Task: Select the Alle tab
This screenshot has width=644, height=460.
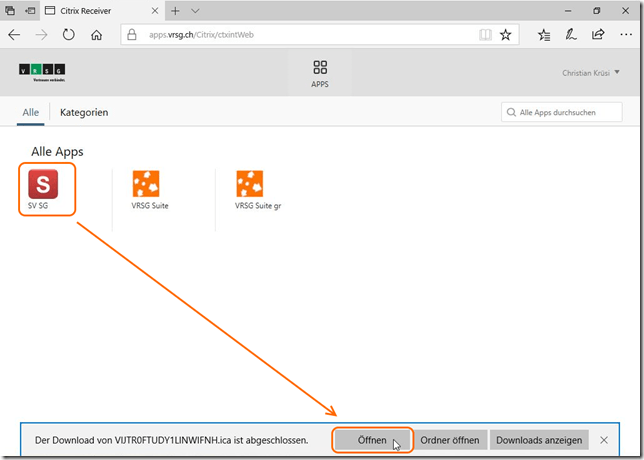Action: point(31,112)
